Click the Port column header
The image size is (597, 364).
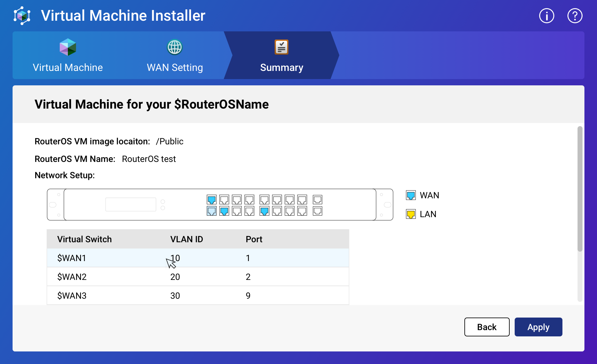(254, 239)
